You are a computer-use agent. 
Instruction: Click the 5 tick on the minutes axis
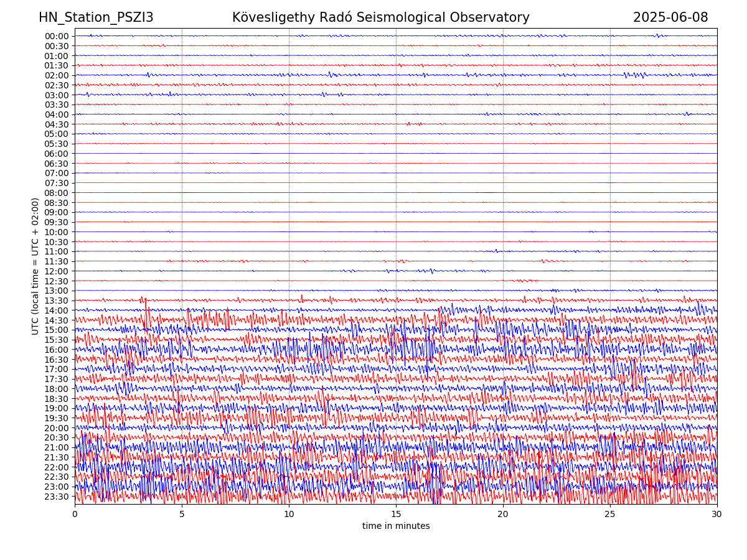tap(182, 515)
